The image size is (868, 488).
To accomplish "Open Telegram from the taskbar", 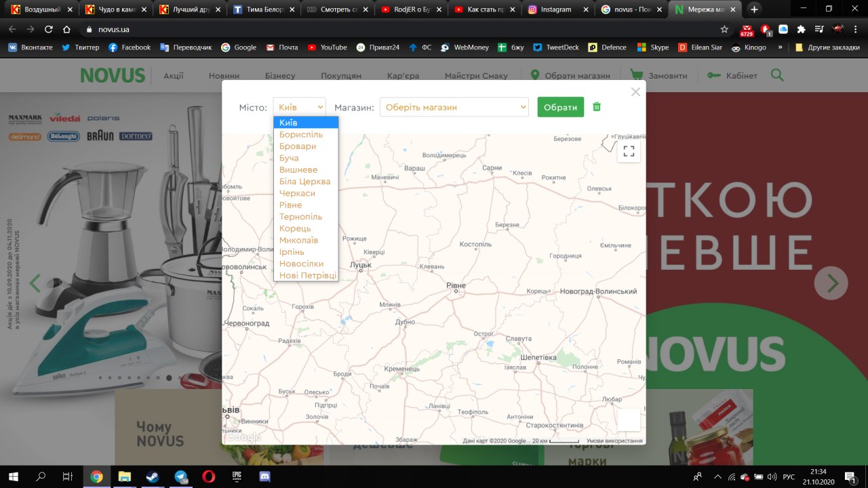I will coord(180,476).
